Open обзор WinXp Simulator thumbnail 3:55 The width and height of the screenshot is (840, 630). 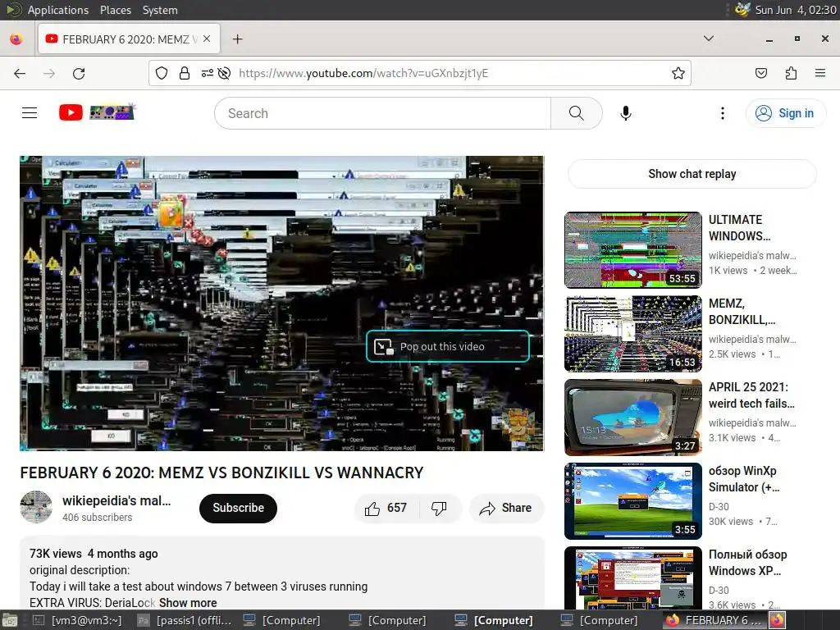633,501
